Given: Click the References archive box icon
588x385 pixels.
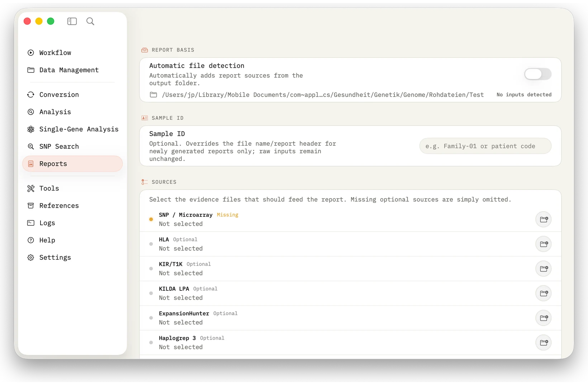Looking at the screenshot, I should click(31, 206).
